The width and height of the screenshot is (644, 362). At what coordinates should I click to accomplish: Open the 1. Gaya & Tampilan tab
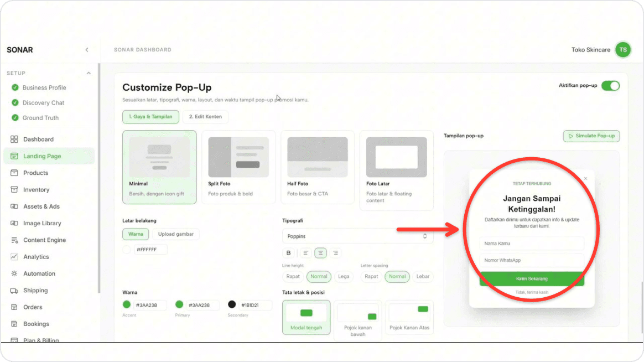150,117
